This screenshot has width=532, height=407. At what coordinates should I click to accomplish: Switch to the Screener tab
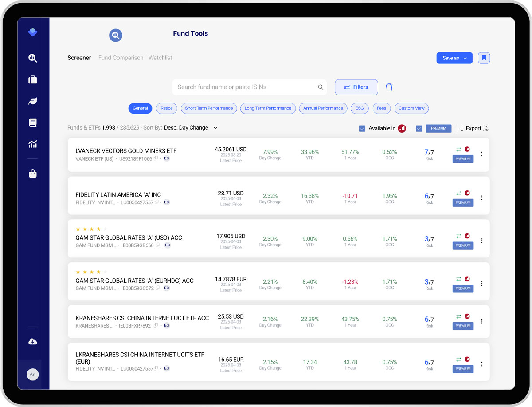point(79,58)
